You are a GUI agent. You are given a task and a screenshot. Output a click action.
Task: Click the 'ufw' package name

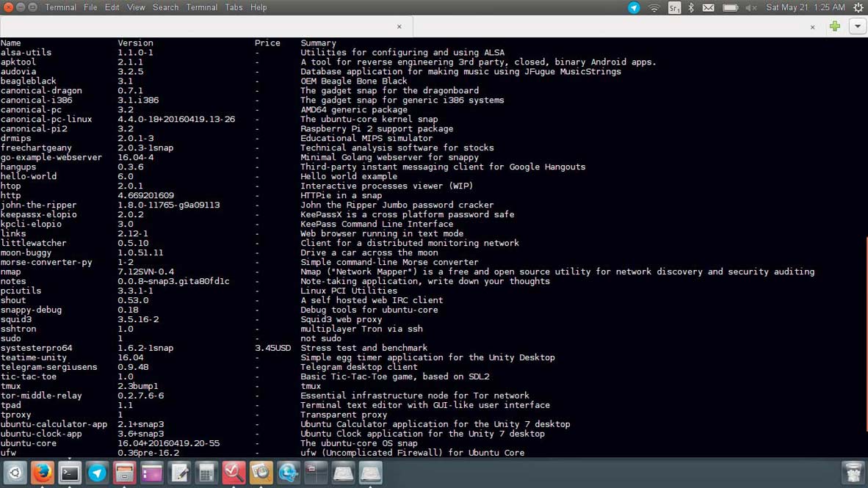[x=8, y=453]
